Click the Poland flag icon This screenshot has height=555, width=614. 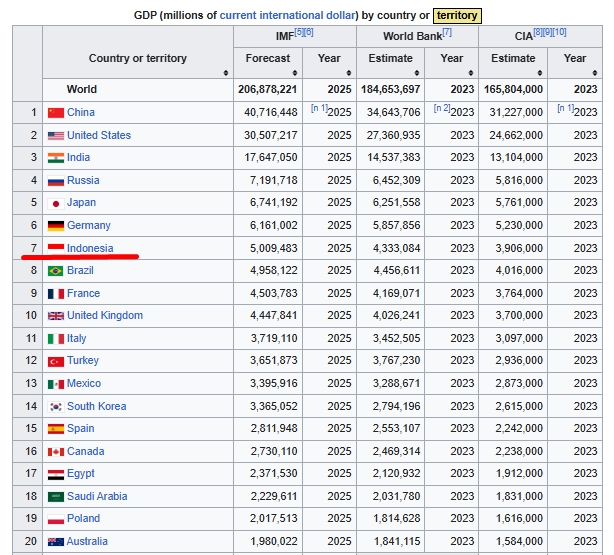tap(56, 520)
